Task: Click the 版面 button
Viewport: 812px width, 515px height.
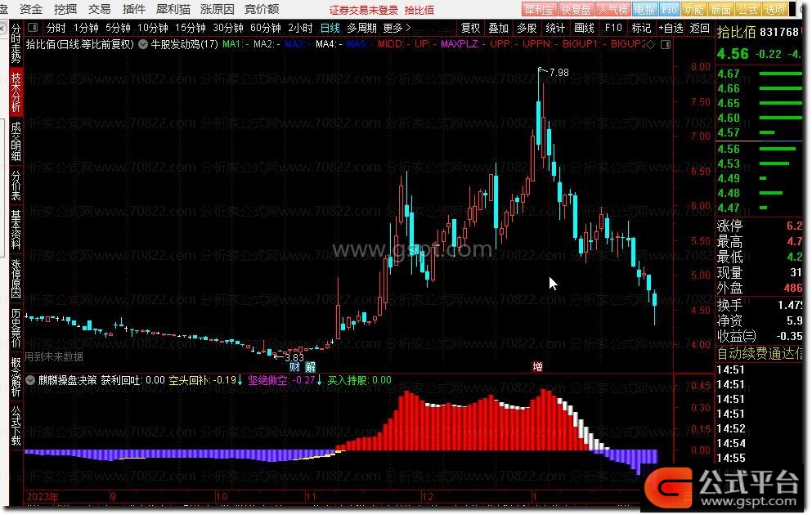Action: (x=721, y=9)
